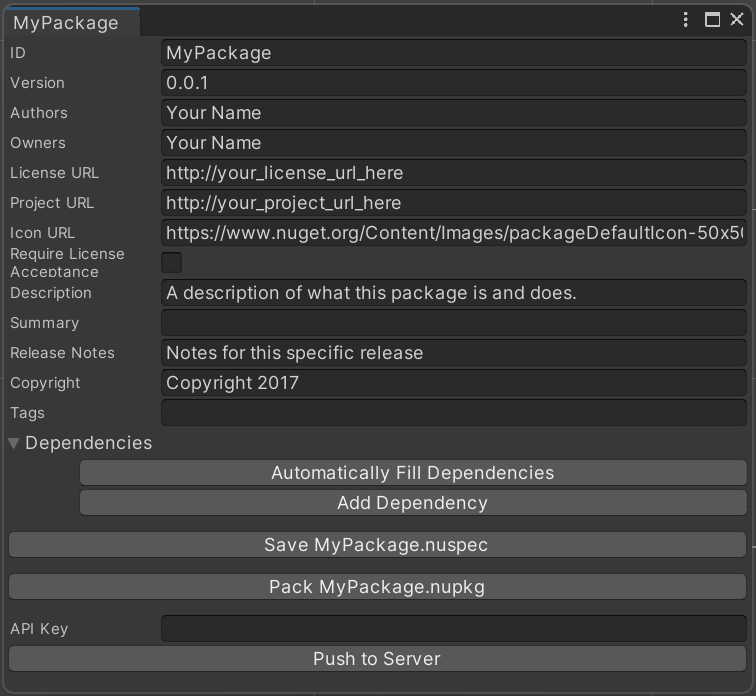Push package to server
756x696 pixels.
[378, 658]
